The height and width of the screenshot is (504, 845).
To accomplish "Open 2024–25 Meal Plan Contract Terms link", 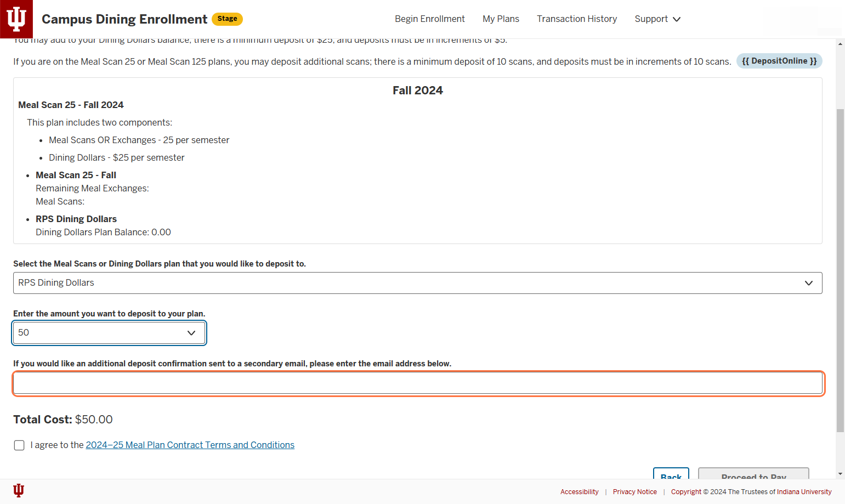I will coord(190,445).
